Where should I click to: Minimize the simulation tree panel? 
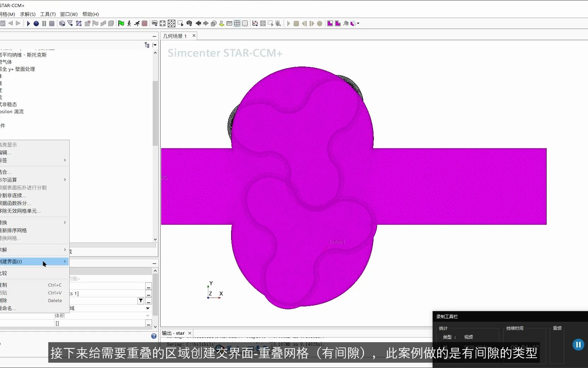[154, 36]
